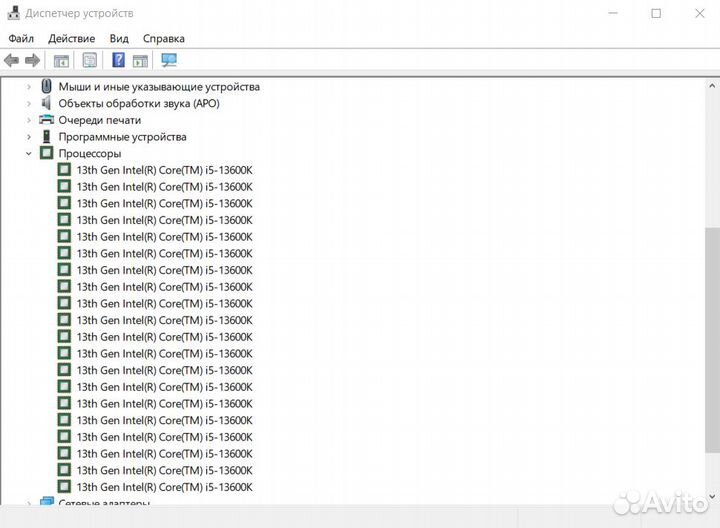Screen dimensions: 720x528
Task: Click the Back arrow in the toolbar
Action: (x=12, y=60)
